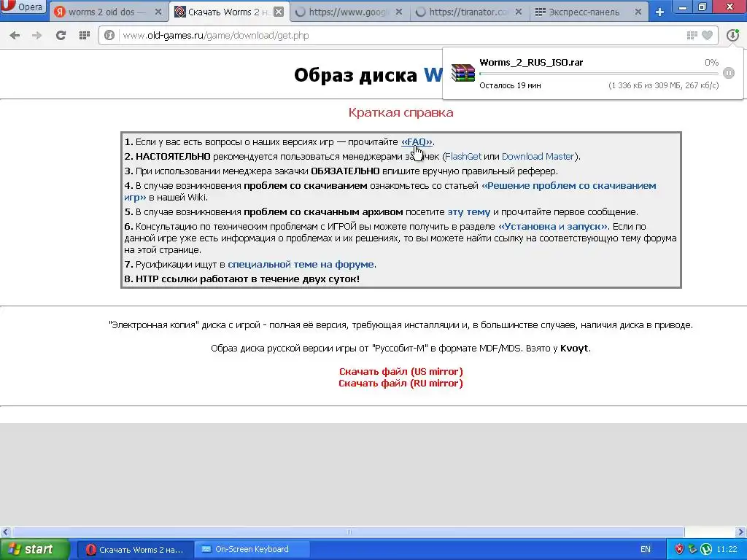Close the google.com tab

point(399,12)
